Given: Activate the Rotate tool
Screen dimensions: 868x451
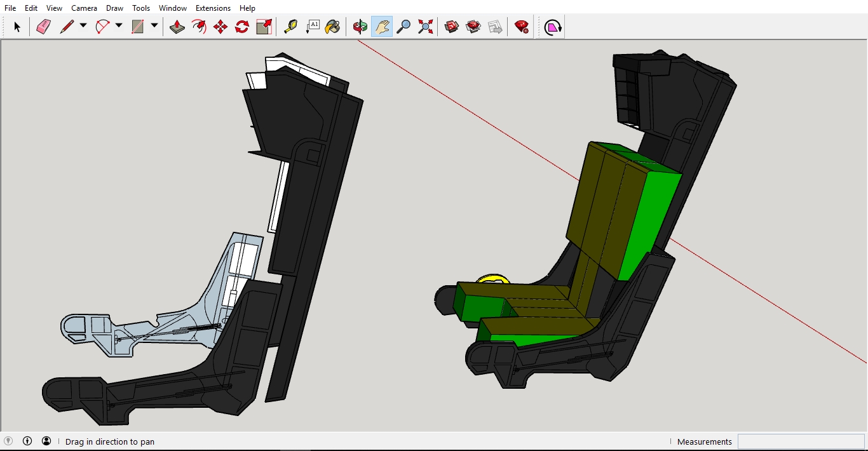Looking at the screenshot, I should coord(242,27).
